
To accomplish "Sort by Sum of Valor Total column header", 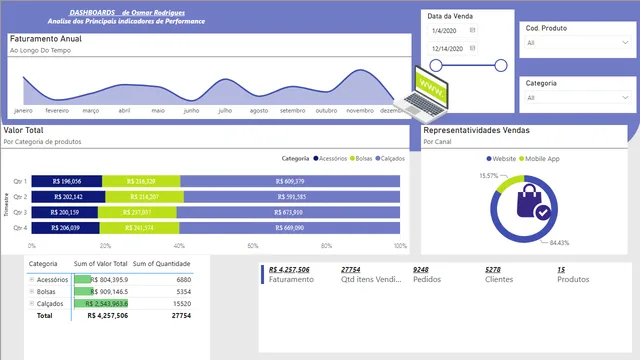I will (100, 264).
